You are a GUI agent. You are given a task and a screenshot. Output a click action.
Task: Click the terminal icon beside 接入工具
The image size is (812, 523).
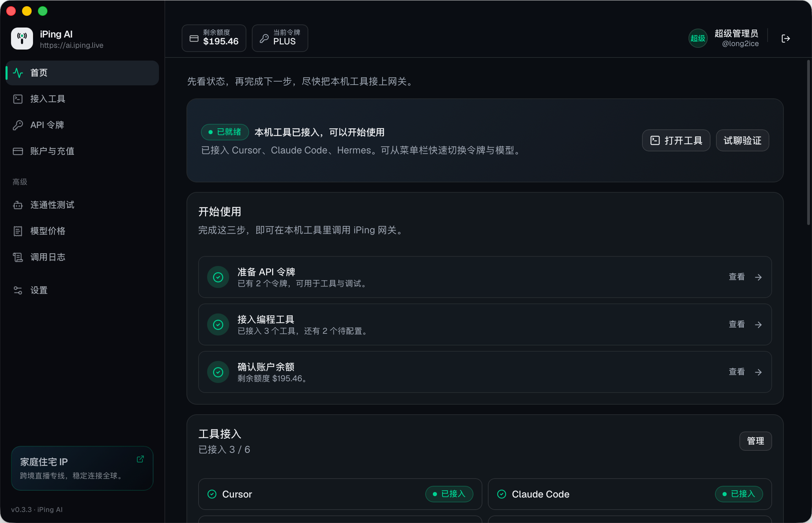[18, 99]
